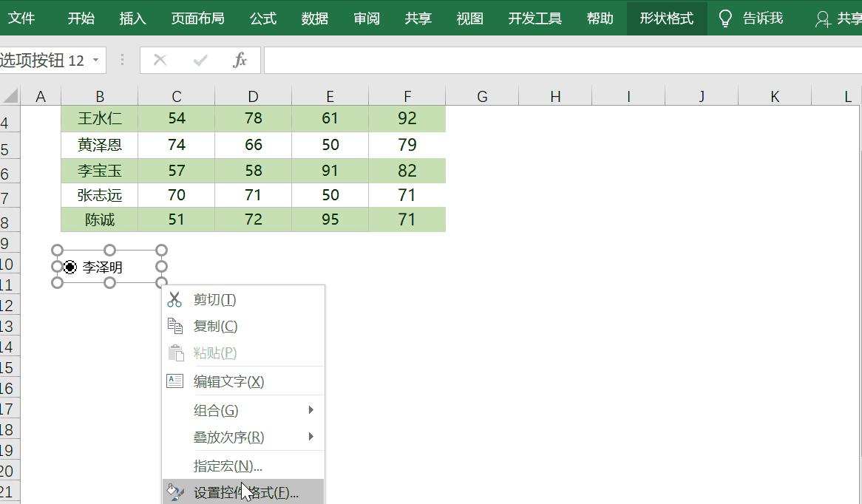Click the paste icon beside 粘贴
This screenshot has width=862, height=504.
click(x=174, y=353)
